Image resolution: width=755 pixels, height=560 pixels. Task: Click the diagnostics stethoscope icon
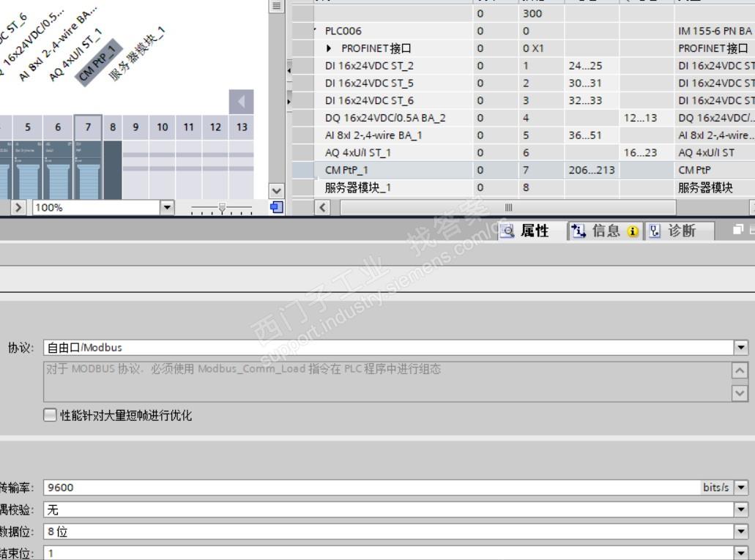click(x=655, y=231)
